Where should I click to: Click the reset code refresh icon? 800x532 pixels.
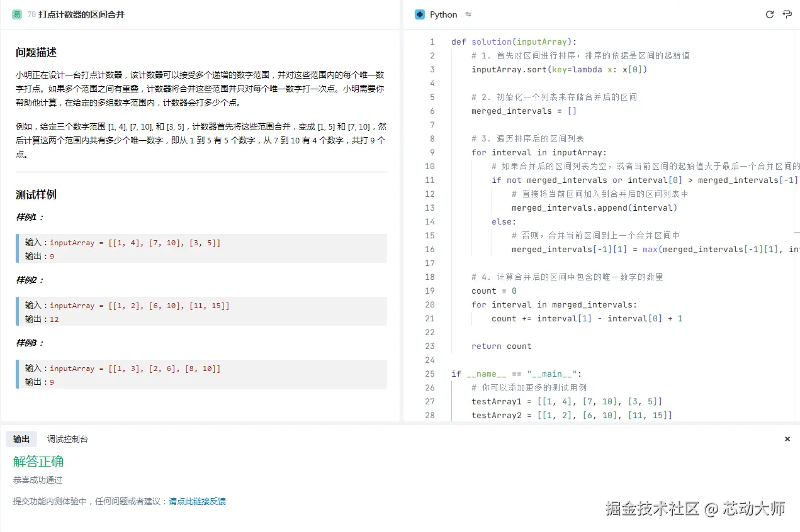tap(769, 14)
